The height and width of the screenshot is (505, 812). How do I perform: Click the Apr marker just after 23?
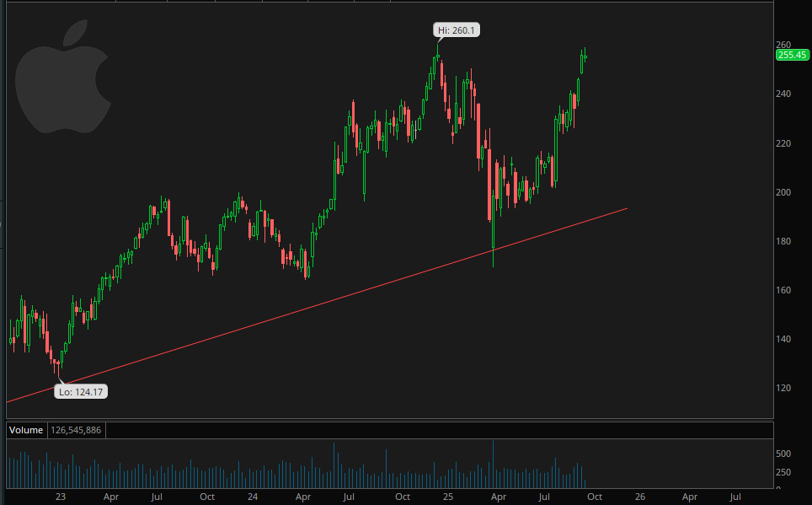[111, 497]
